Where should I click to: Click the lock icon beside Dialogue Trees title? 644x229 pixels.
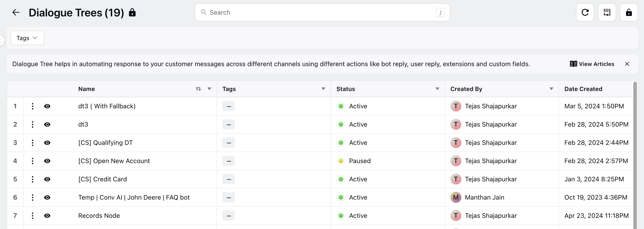[x=132, y=12]
